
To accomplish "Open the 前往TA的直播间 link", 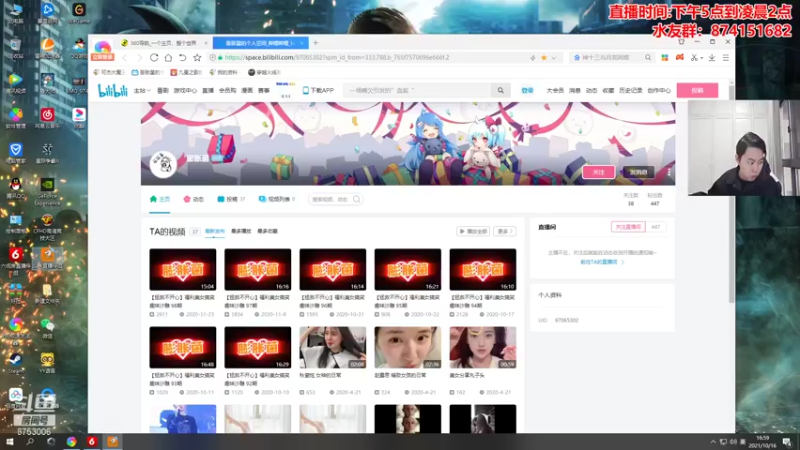I will click(x=602, y=262).
